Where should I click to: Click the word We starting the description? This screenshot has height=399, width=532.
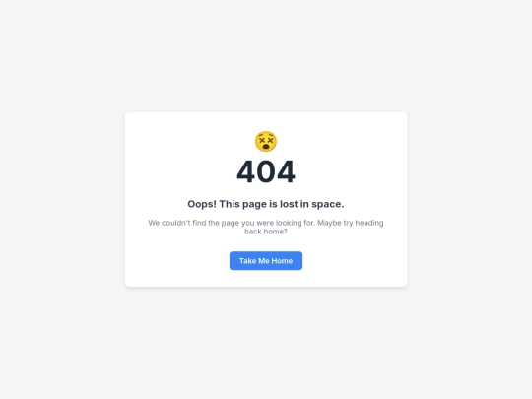(154, 223)
